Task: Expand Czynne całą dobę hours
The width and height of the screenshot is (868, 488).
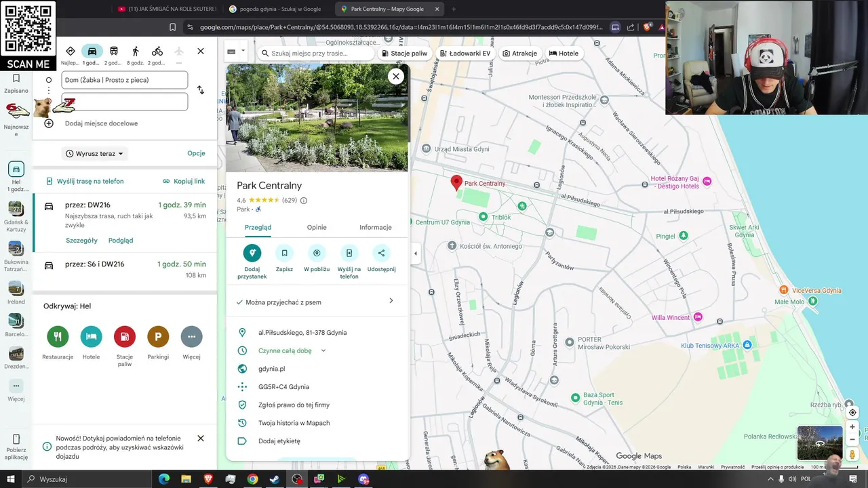Action: click(323, 350)
